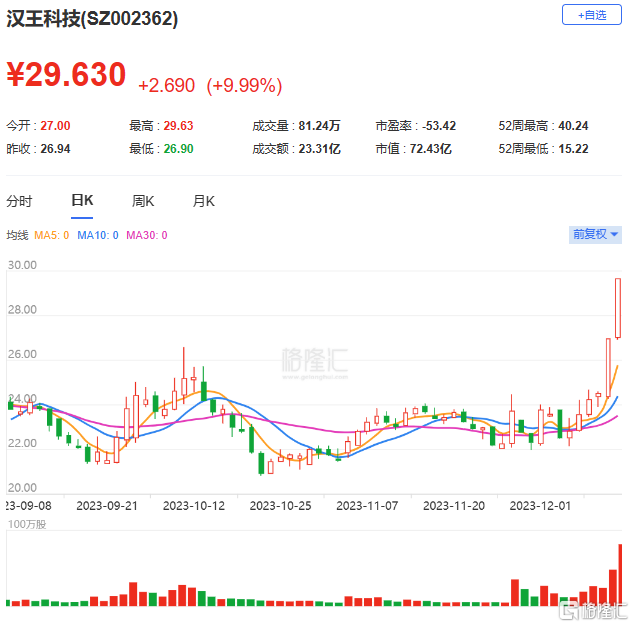Click the 28.00 price axis label
634x627 pixels.
pos(22,310)
